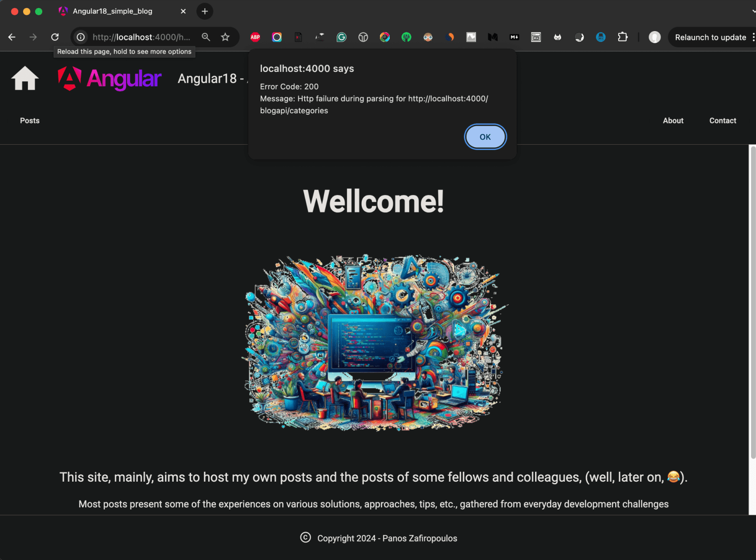The width and height of the screenshot is (756, 560).
Task: Go to the About page
Action: [x=673, y=121]
